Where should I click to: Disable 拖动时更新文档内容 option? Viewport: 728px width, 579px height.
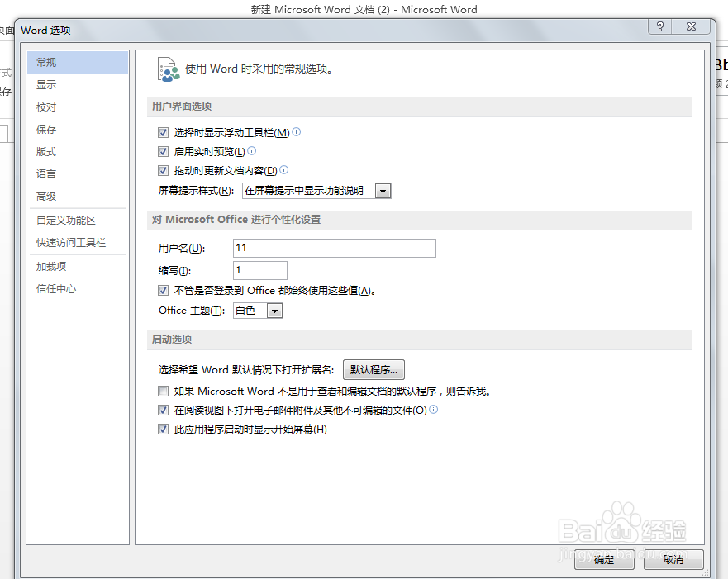point(163,170)
